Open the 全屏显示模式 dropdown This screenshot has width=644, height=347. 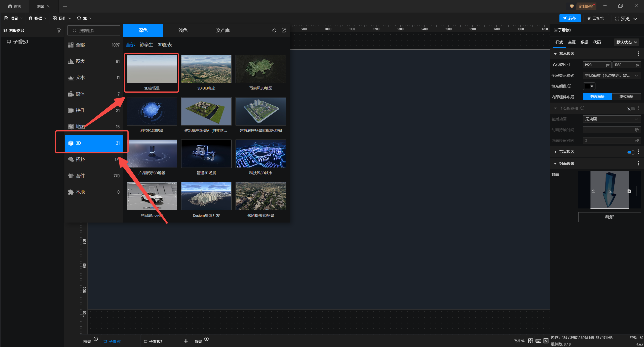(612, 75)
